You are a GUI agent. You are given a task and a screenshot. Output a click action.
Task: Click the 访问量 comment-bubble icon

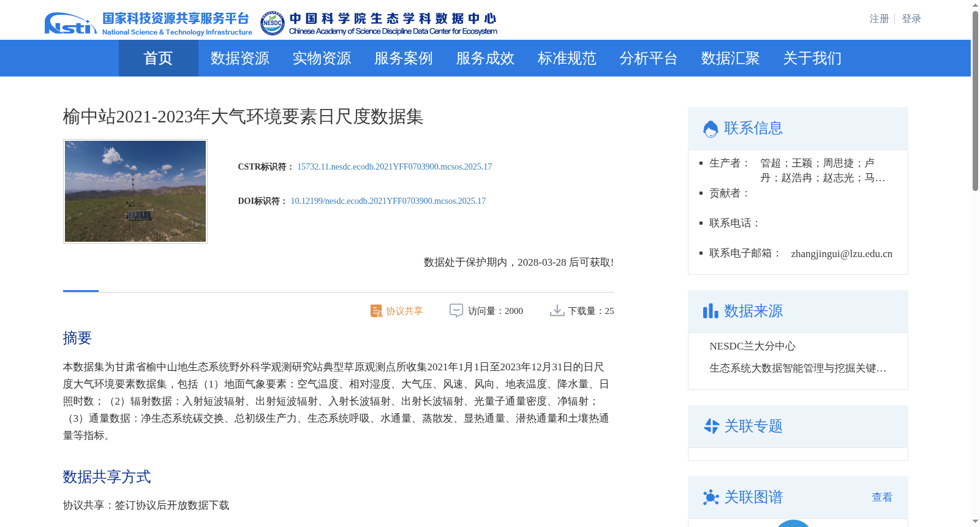456,310
